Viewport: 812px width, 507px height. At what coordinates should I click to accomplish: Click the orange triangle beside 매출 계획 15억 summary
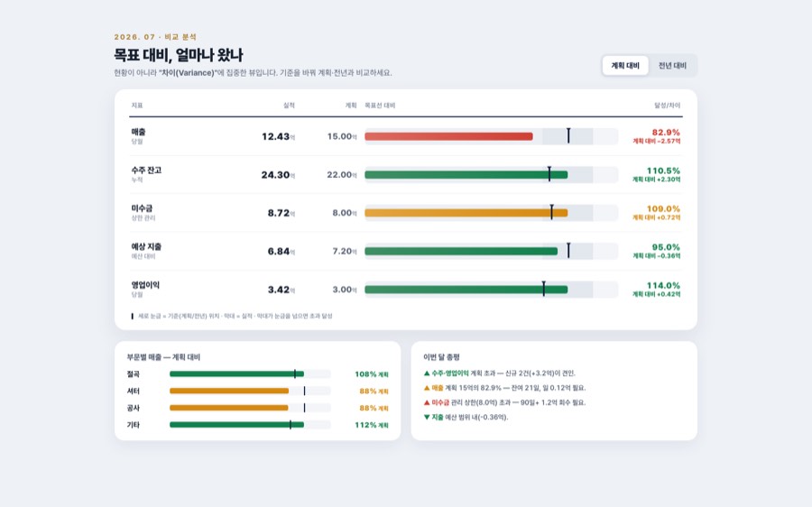point(427,387)
